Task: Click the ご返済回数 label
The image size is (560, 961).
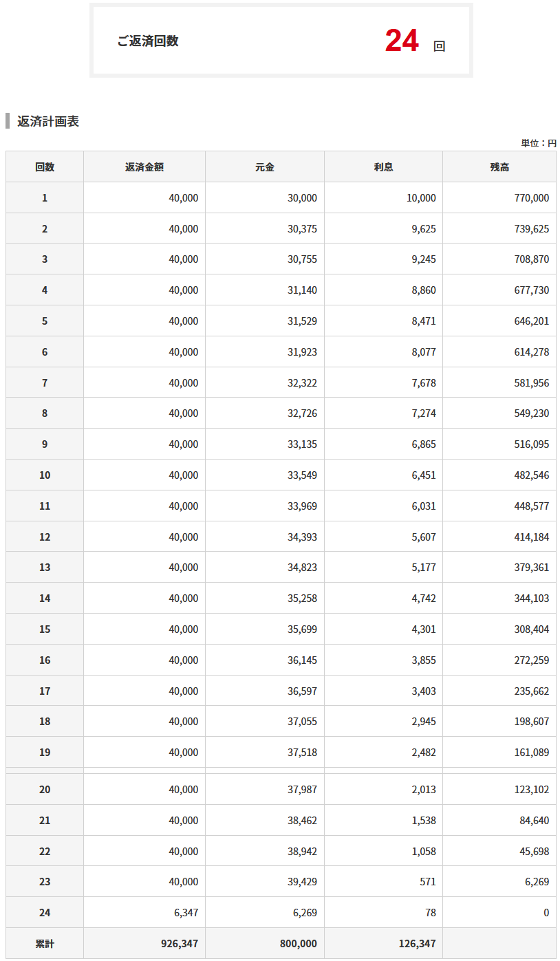Action: pyautogui.click(x=148, y=41)
